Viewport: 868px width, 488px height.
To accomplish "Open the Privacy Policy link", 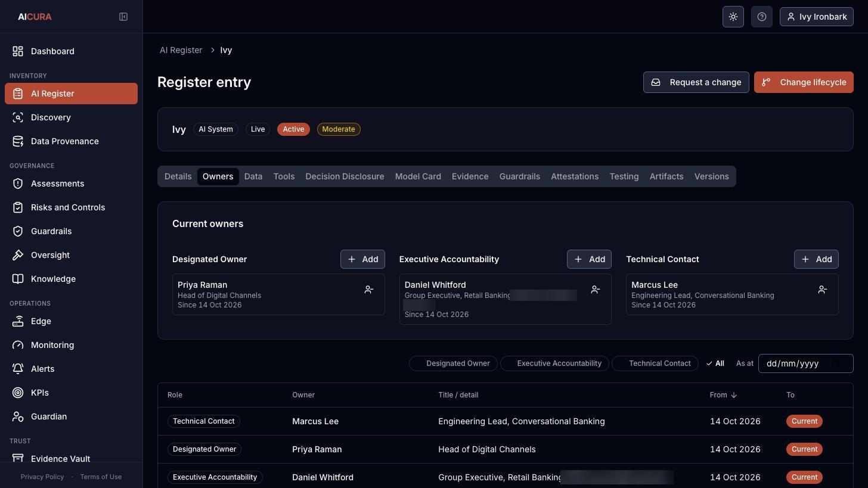I will [x=42, y=477].
